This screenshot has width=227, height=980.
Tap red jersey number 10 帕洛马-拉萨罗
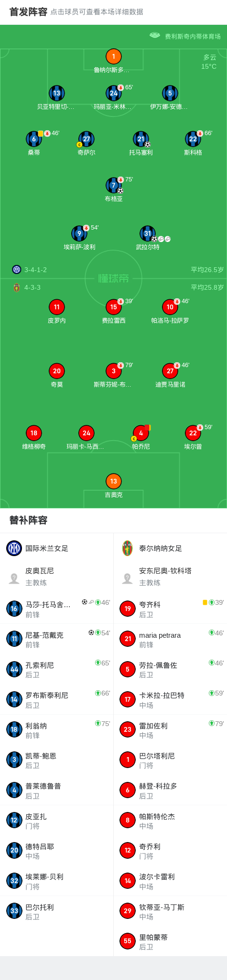click(x=170, y=307)
